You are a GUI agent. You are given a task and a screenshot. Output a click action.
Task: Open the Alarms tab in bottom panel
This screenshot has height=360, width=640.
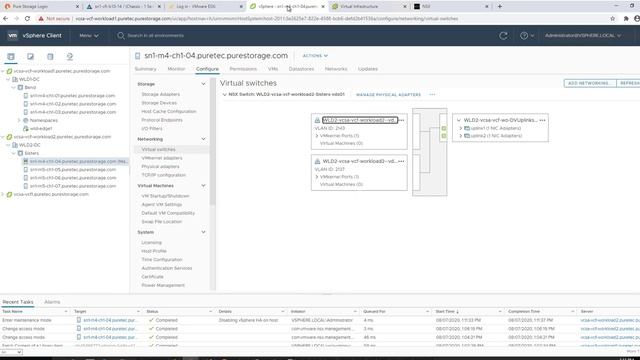[52, 302]
